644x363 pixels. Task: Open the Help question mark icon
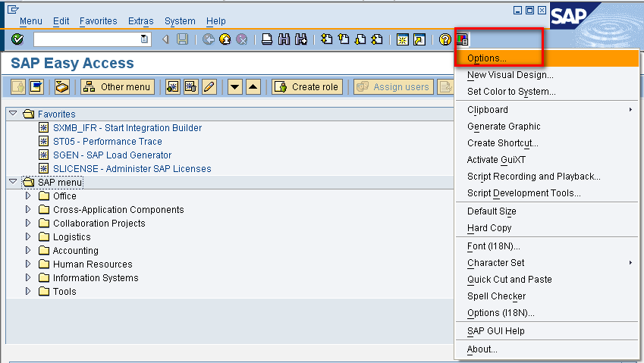(445, 39)
